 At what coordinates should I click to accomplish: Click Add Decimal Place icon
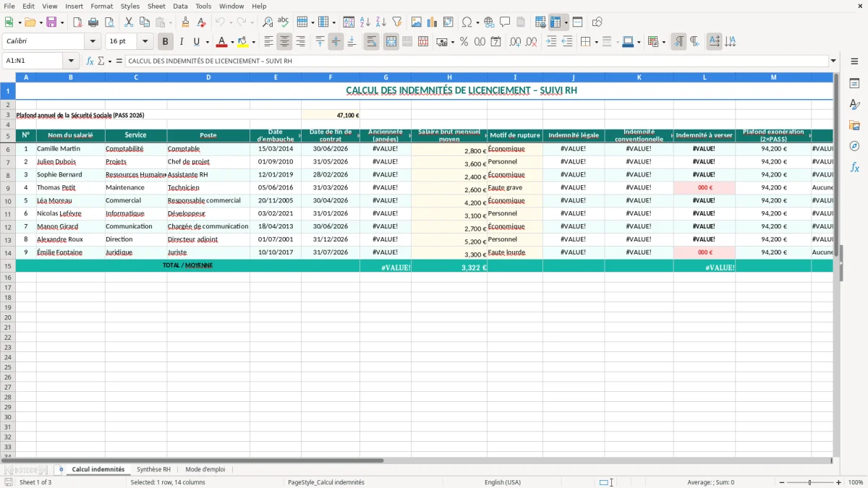pyautogui.click(x=516, y=42)
